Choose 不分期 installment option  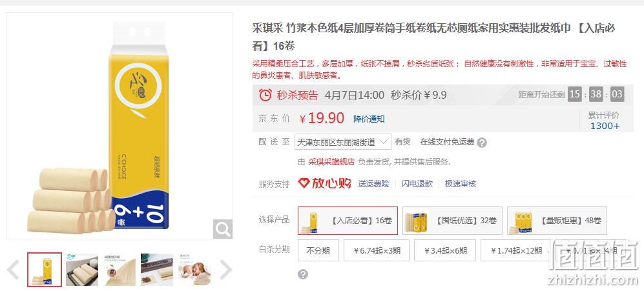pos(318,250)
